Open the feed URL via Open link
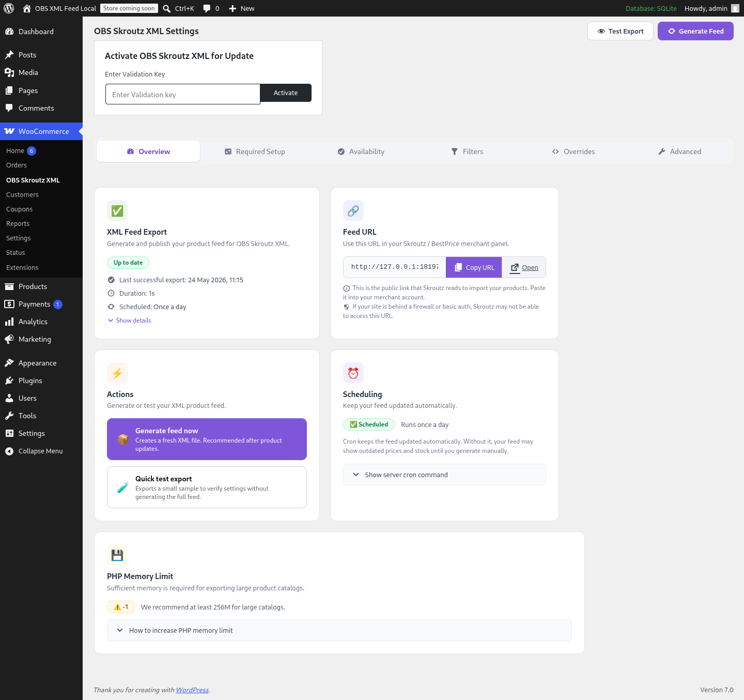The image size is (744, 700). pyautogui.click(x=524, y=267)
